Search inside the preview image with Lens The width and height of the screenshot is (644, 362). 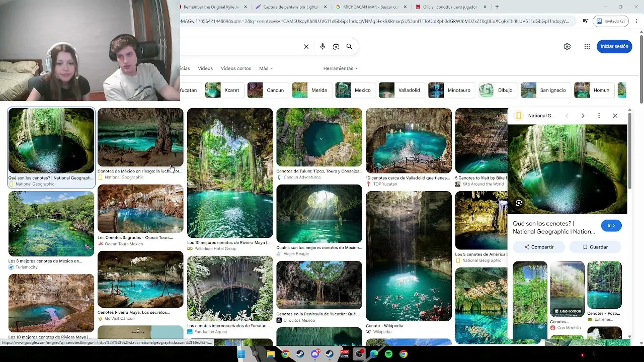click(x=519, y=203)
